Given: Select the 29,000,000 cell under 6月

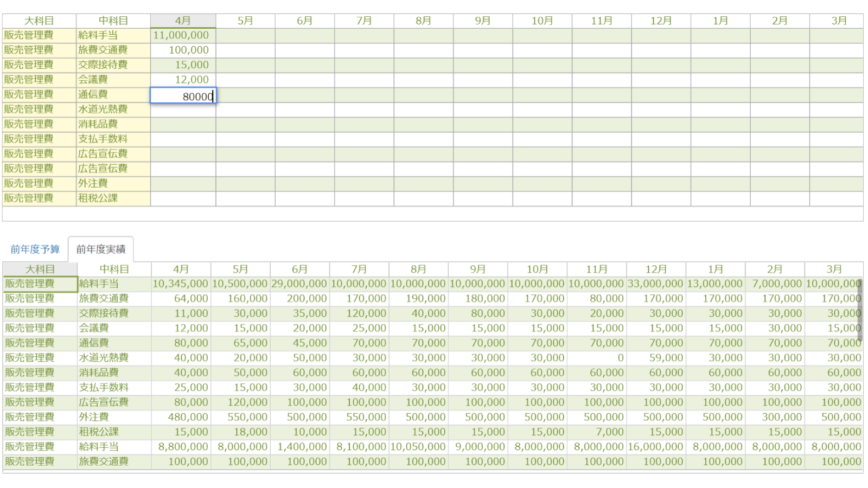Looking at the screenshot, I should (299, 284).
